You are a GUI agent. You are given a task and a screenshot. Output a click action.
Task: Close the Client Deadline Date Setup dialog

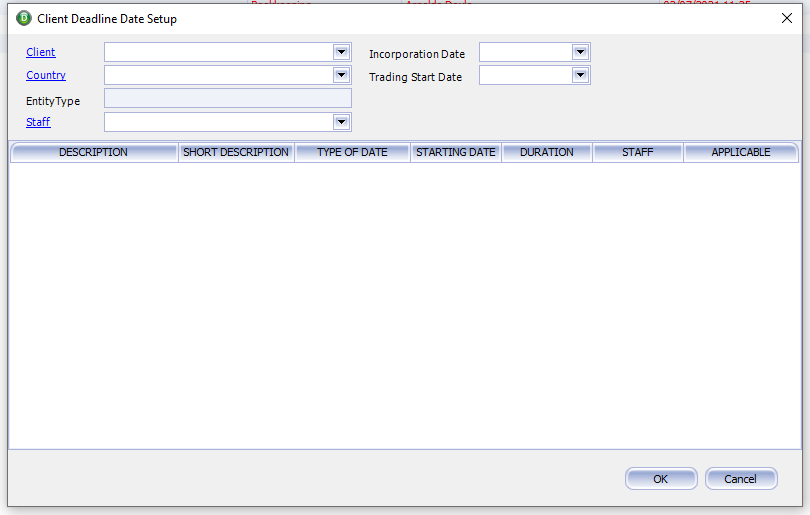tap(787, 19)
